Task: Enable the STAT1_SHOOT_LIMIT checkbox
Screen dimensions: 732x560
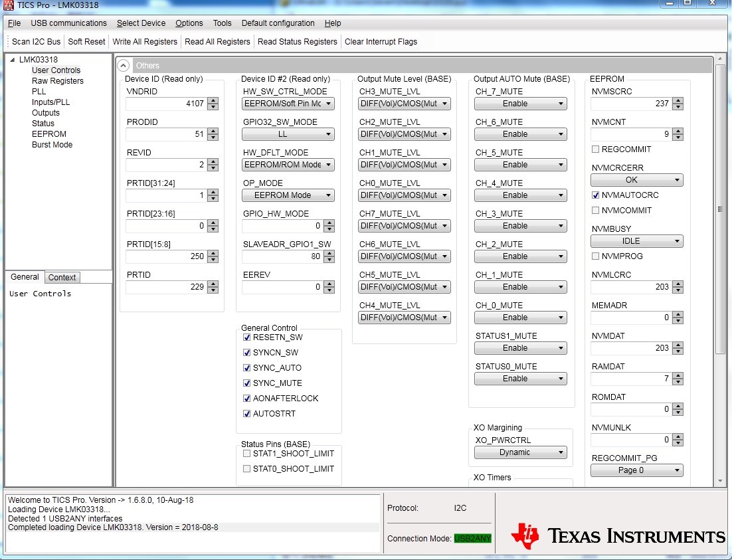Action: tap(247, 454)
